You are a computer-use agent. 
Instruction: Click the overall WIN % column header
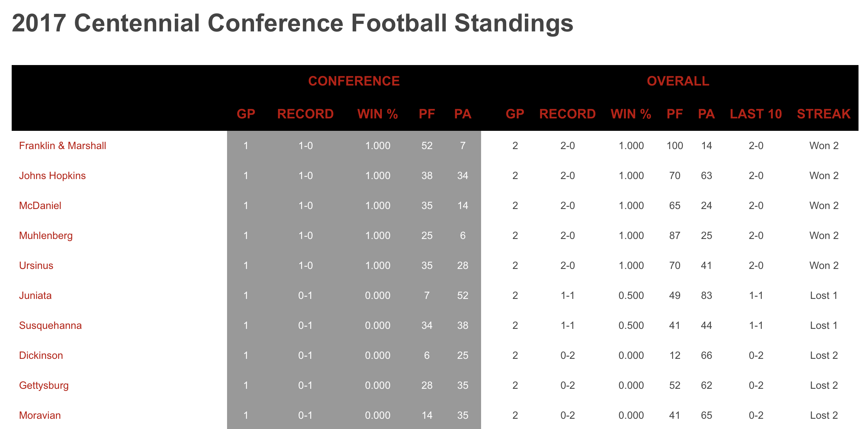point(631,114)
